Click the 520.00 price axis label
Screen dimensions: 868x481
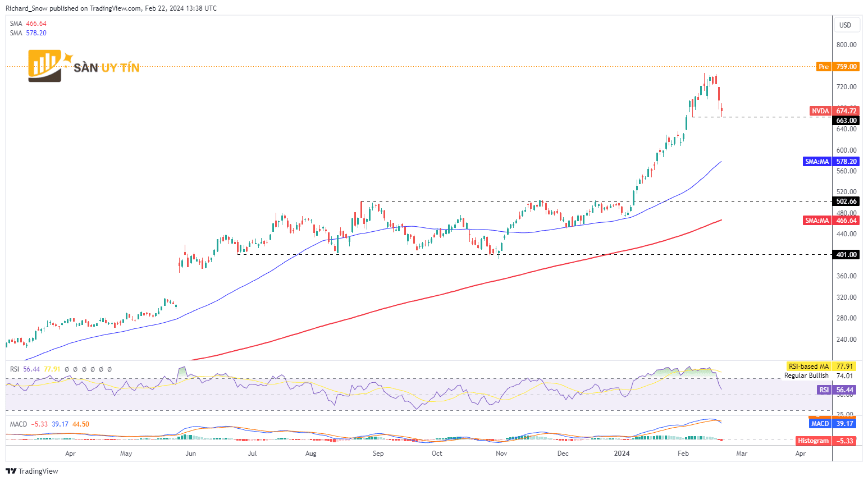(x=846, y=192)
